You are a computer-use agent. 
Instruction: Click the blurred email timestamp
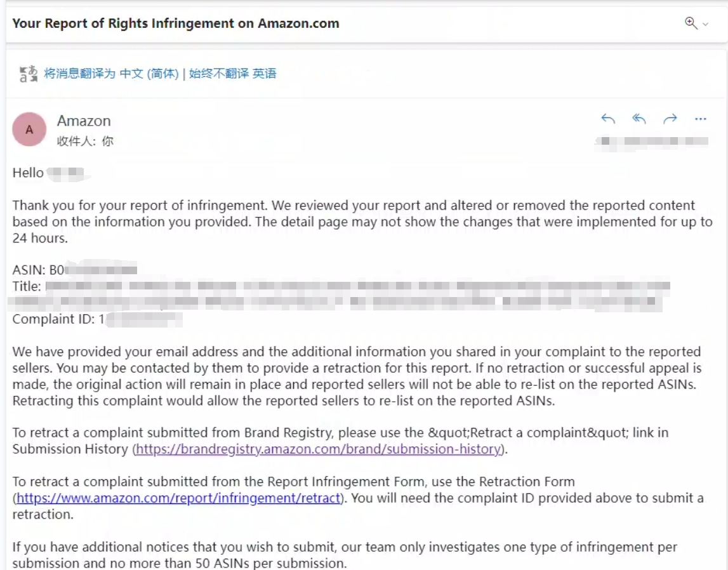click(652, 141)
